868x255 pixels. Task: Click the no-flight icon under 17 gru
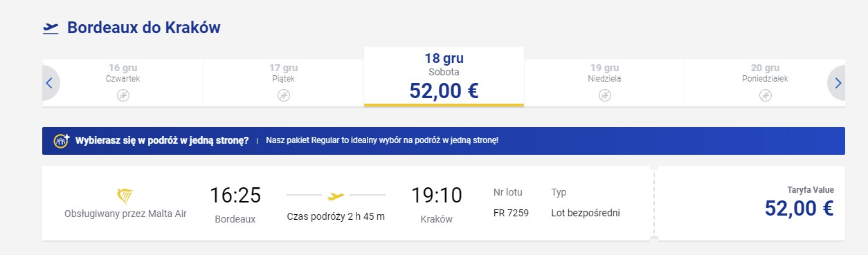click(284, 95)
